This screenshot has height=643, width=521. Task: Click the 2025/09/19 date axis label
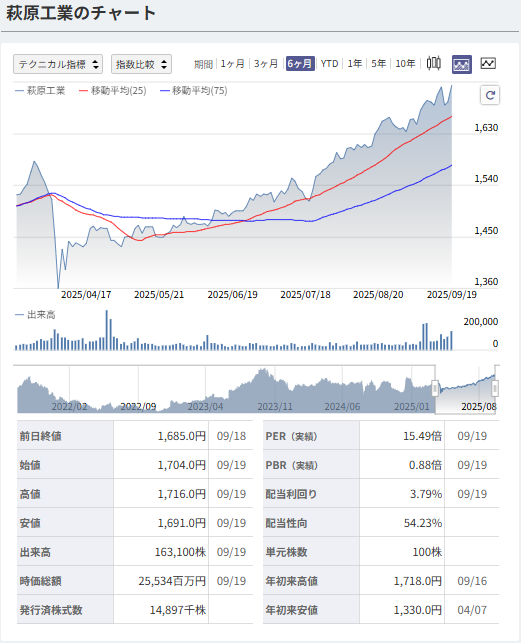click(x=452, y=295)
